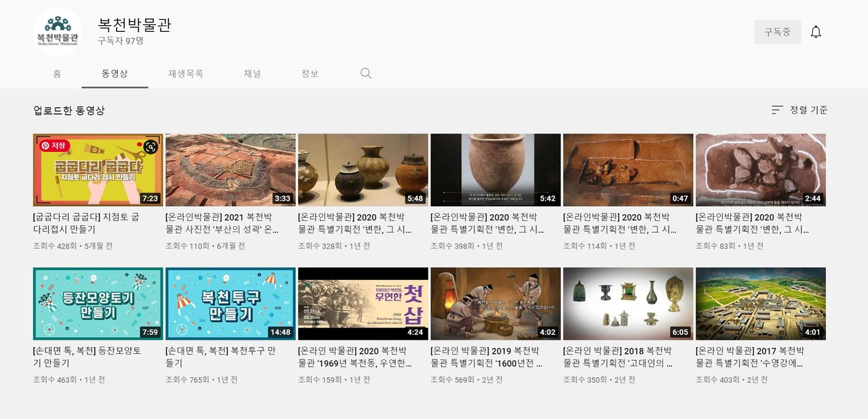Click the 2018 고대인의 video thumbnail with bronze artifacts
Image resolution: width=868 pixels, height=419 pixels.
pos(627,302)
